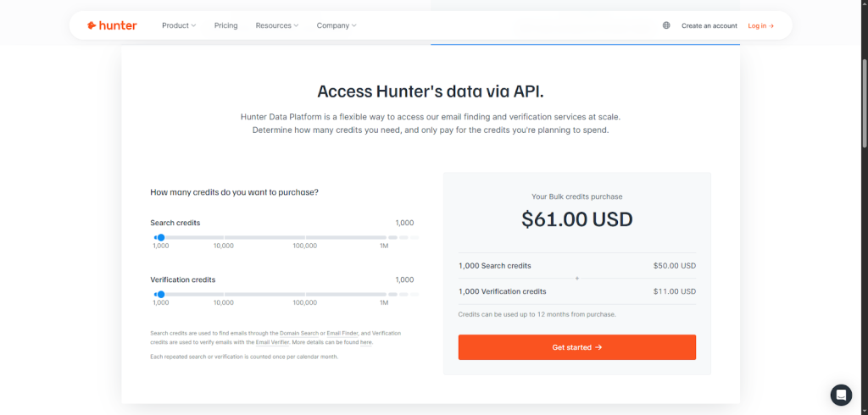Expand the Company dropdown menu
The height and width of the screenshot is (415, 868).
337,25
